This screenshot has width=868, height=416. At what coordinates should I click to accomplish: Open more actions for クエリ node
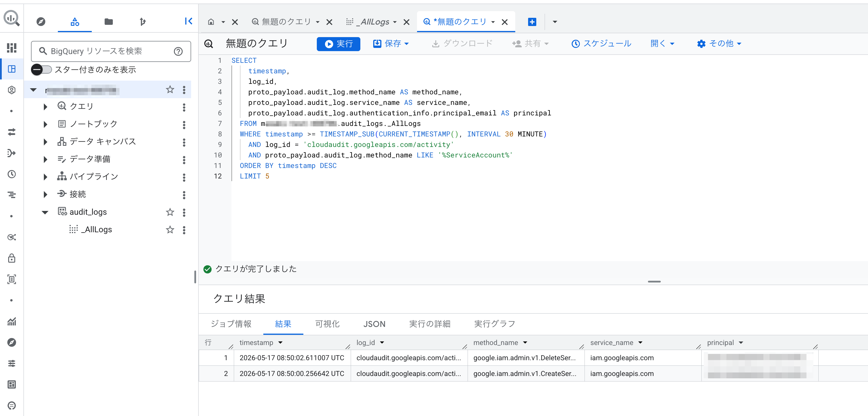[184, 107]
